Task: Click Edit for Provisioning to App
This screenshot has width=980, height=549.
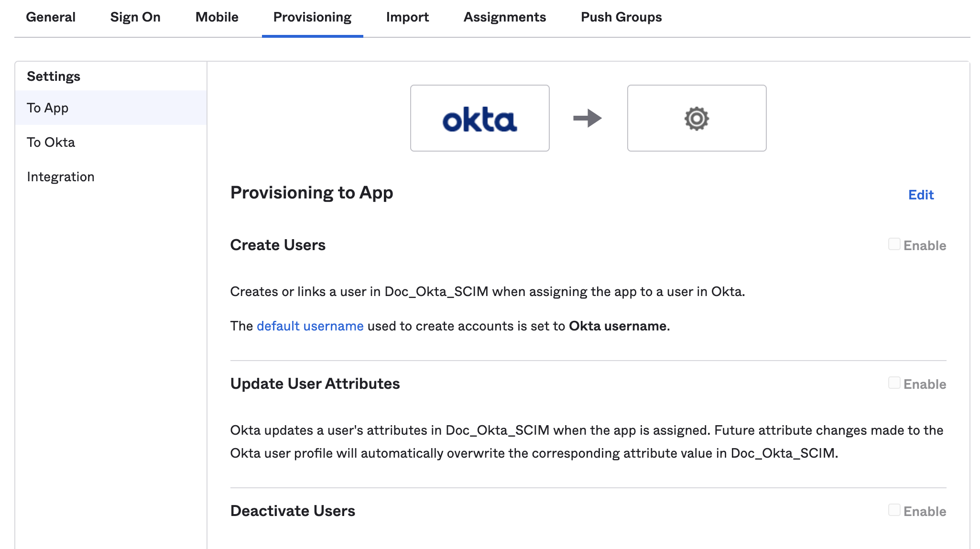Action: 921,195
